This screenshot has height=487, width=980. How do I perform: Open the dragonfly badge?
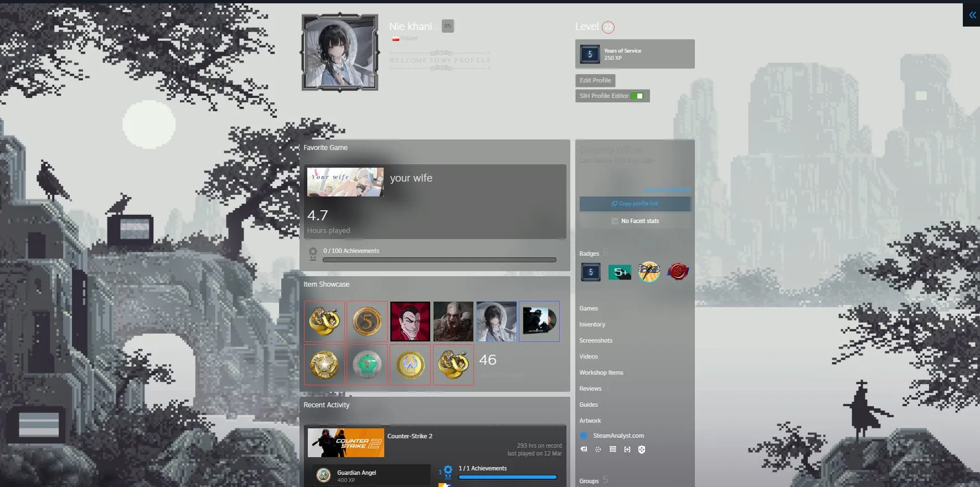coord(649,272)
